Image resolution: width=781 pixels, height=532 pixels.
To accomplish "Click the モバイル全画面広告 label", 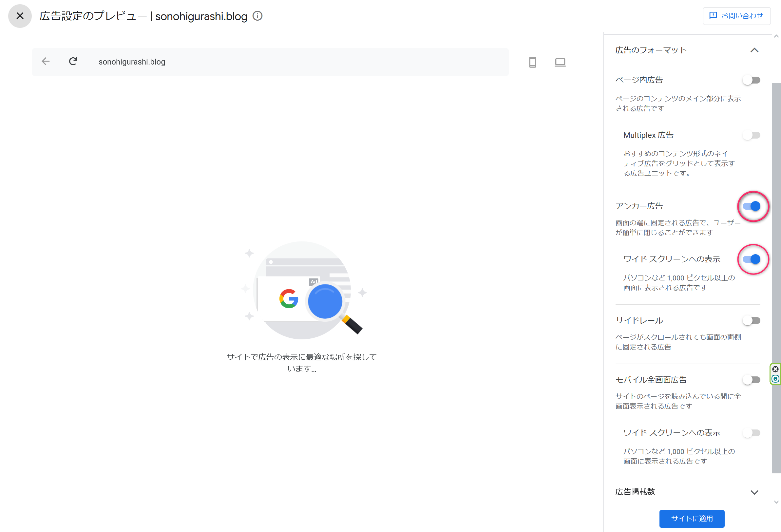I will [x=651, y=380].
